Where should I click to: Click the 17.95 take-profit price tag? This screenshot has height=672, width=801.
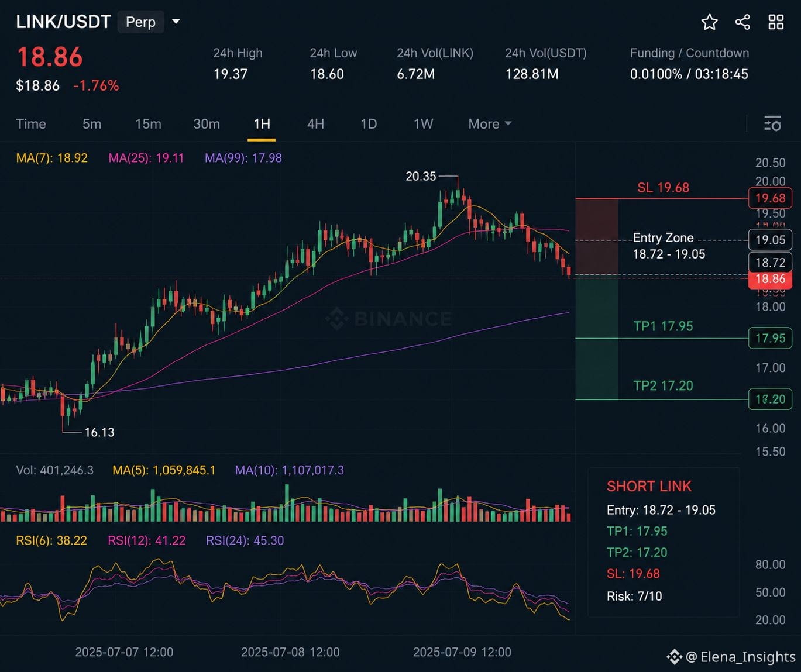770,338
